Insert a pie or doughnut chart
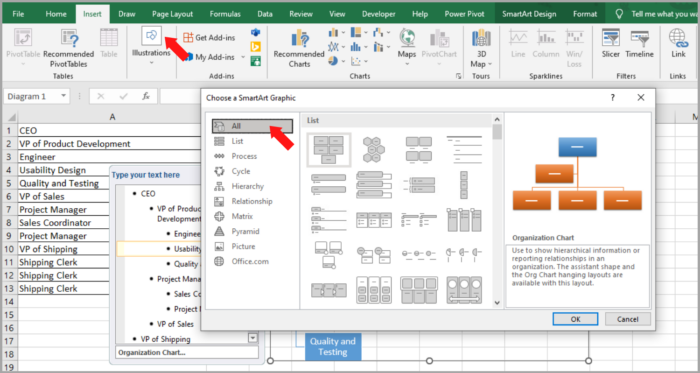700x373 pixels. pos(333,61)
